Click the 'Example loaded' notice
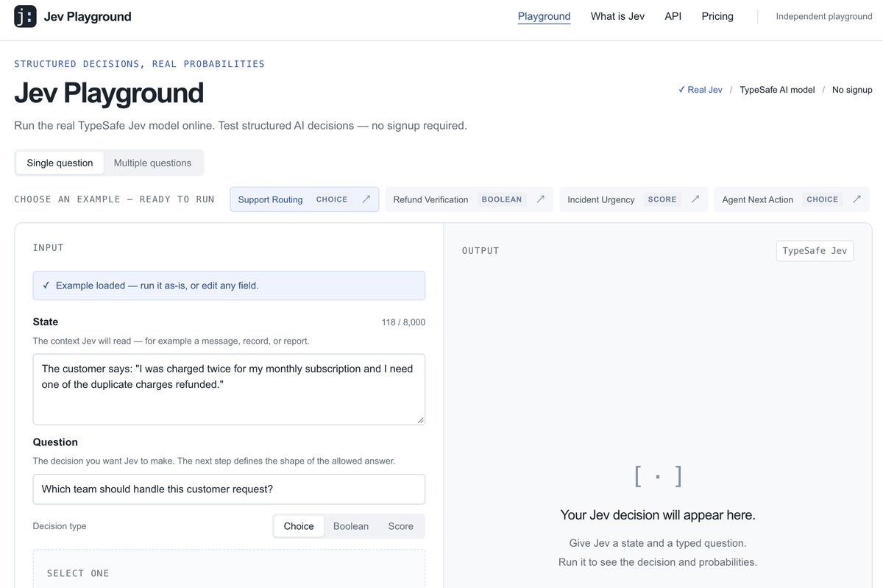This screenshot has height=588, width=883. pyautogui.click(x=229, y=286)
